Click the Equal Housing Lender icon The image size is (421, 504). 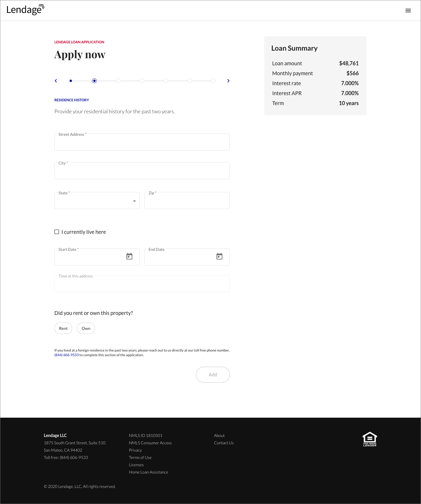point(370,439)
